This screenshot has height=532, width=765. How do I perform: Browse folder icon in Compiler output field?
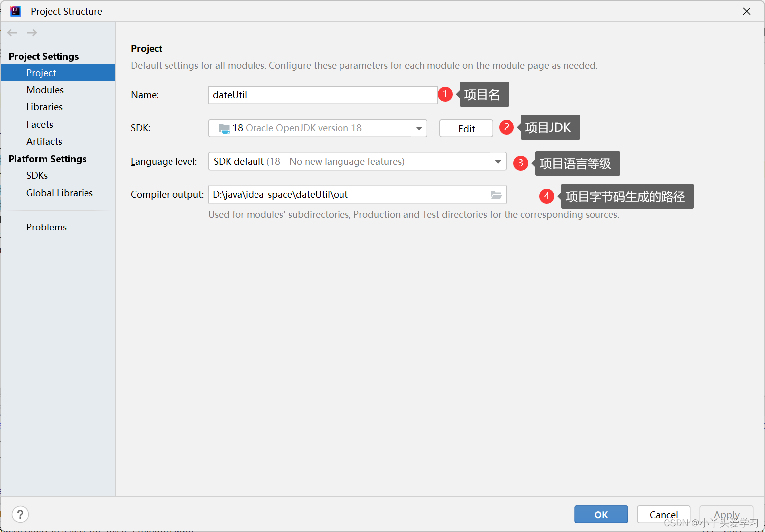496,195
